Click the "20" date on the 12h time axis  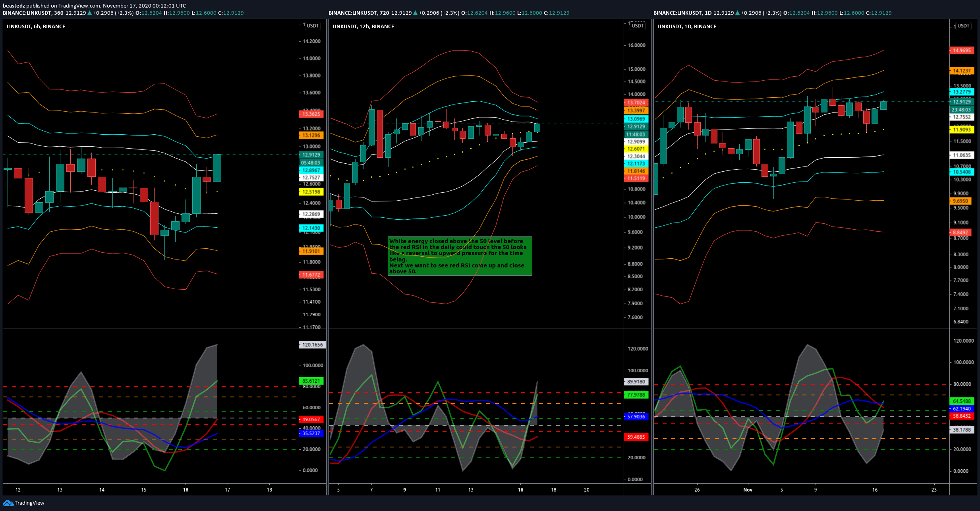tap(586, 490)
